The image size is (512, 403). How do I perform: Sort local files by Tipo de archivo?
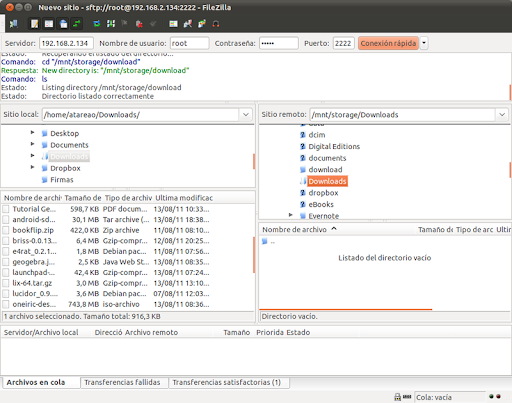(128, 198)
